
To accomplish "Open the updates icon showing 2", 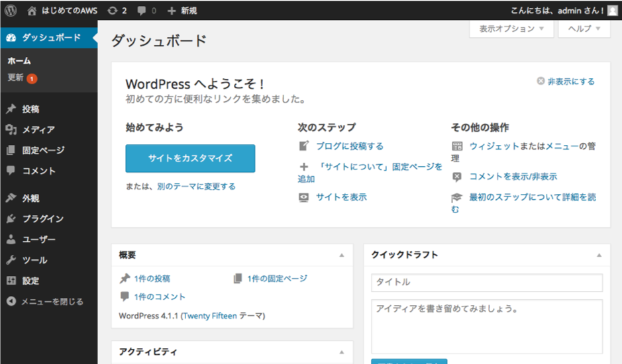I will click(113, 11).
